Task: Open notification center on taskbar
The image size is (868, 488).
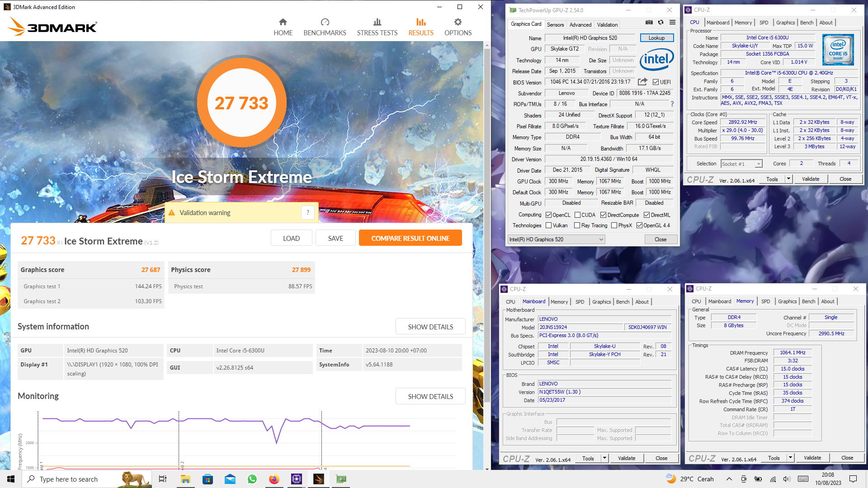Action: [853, 479]
